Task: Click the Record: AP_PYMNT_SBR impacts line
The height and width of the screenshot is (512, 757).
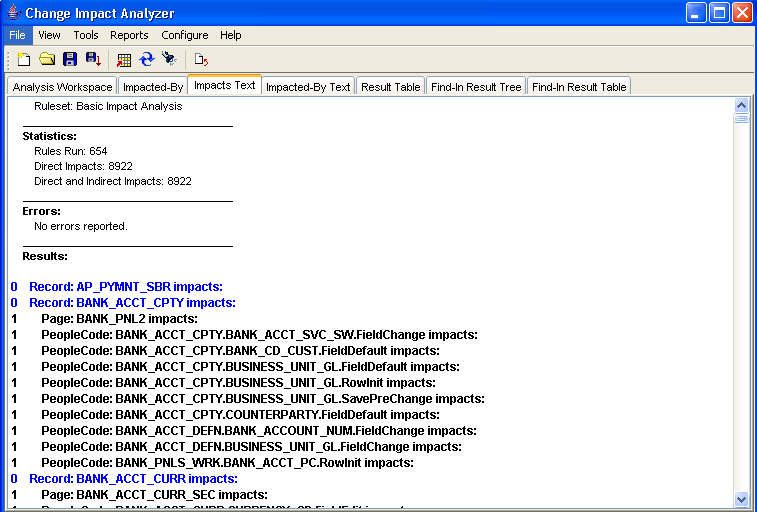Action: coord(125,287)
